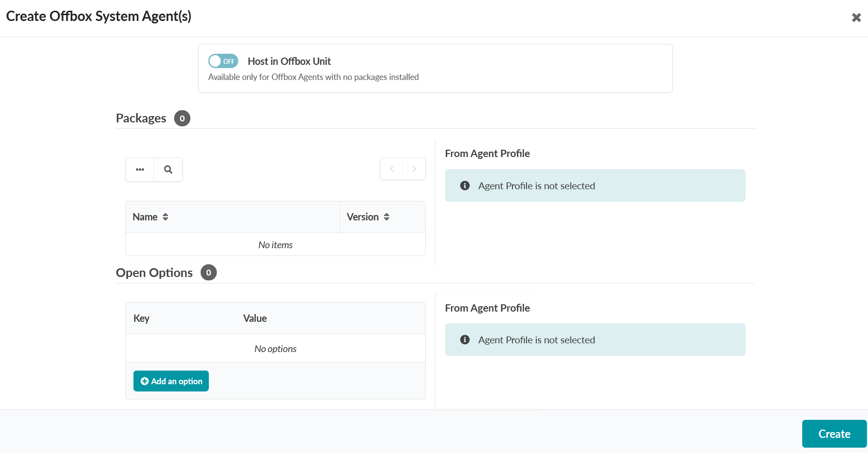Viewport: 868px width, 453px height.
Task: Click the Add an option button
Action: click(171, 381)
